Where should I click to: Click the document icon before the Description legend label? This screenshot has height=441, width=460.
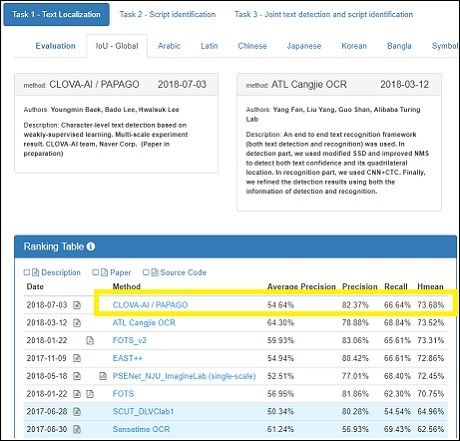35,272
